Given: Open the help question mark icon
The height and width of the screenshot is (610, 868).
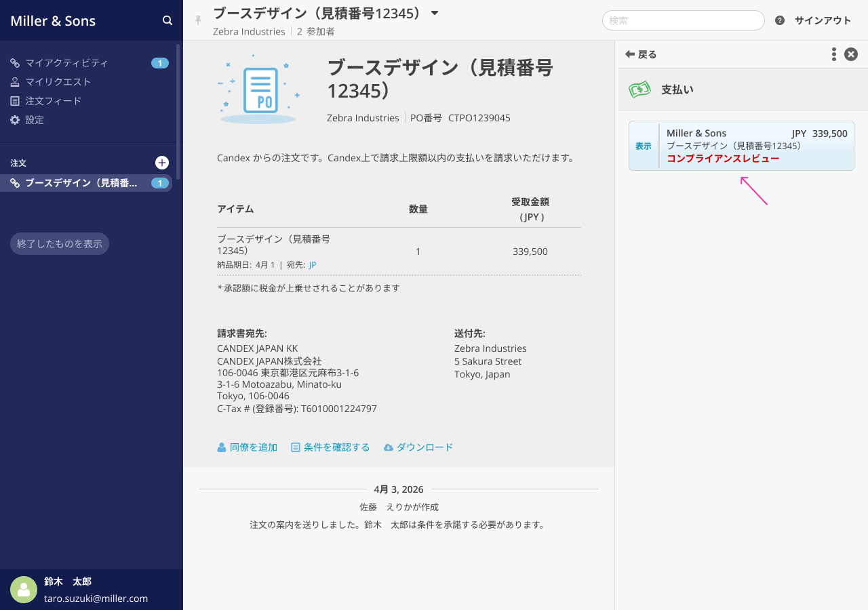Looking at the screenshot, I should 780,20.
